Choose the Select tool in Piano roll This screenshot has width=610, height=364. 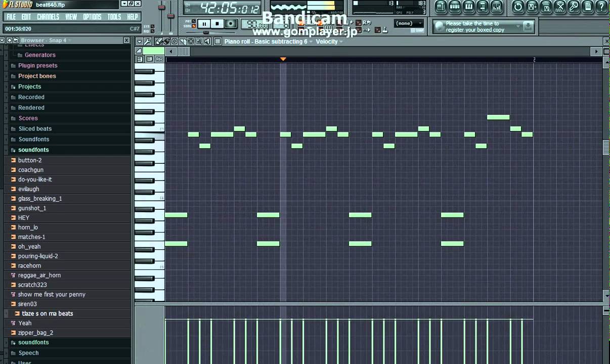191,41
